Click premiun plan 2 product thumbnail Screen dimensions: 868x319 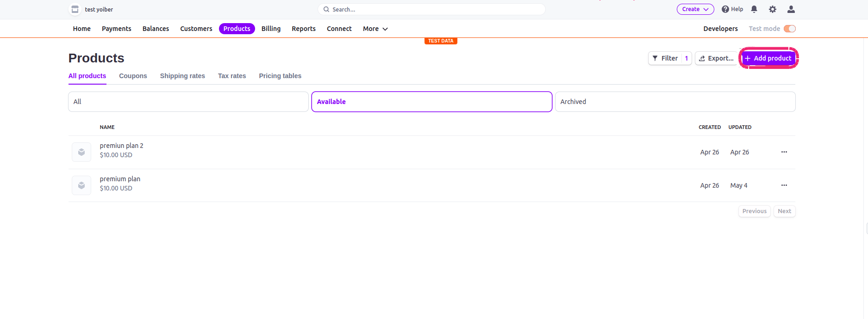click(81, 152)
